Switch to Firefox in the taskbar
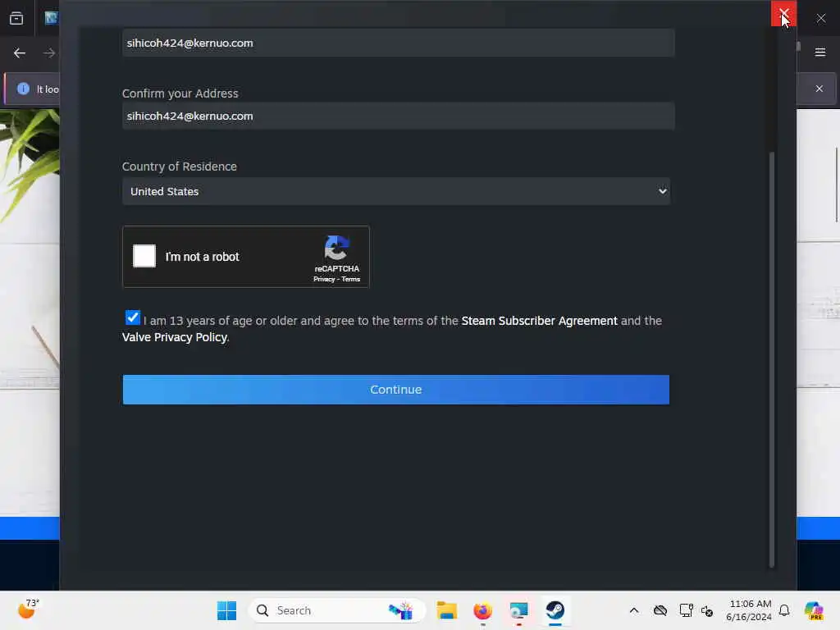The height and width of the screenshot is (630, 840). [482, 610]
